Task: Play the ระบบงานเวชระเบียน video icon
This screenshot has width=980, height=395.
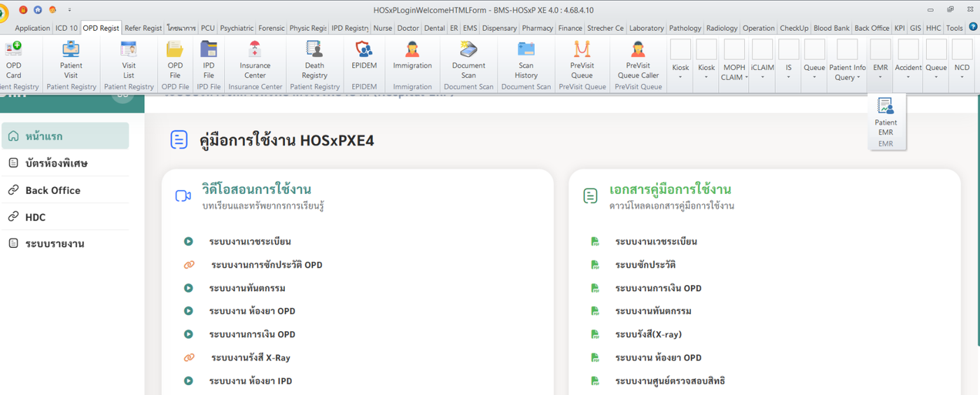Action: point(188,242)
